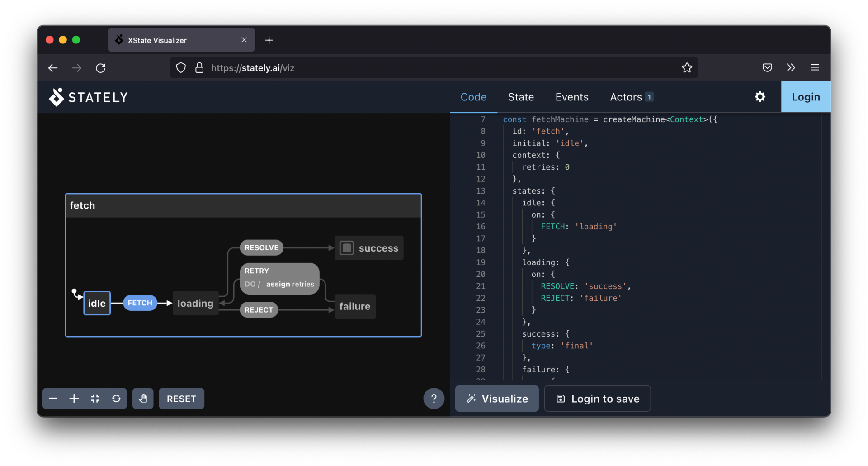Go back with browser back arrow
The image size is (868, 466).
point(53,68)
